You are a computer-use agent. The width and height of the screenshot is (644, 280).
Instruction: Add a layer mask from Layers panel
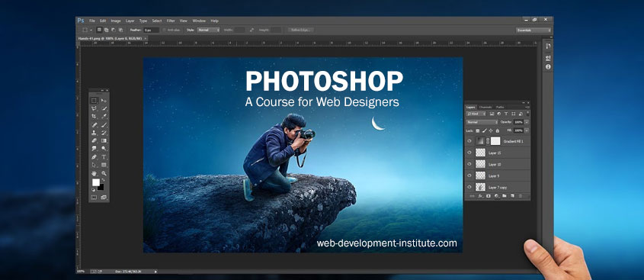(489, 196)
